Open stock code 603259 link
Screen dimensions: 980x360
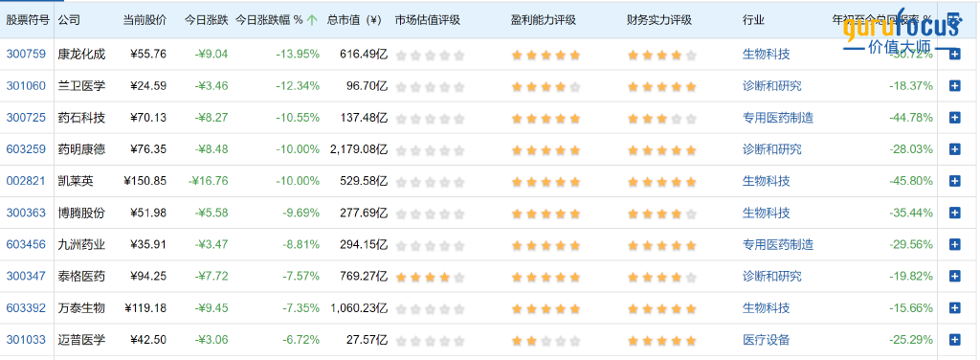tap(26, 149)
